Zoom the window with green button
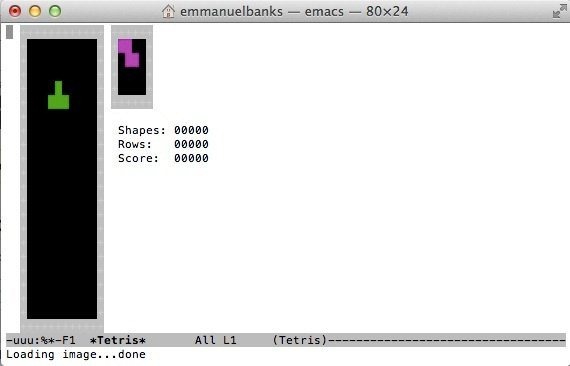570x366 pixels. tap(55, 11)
